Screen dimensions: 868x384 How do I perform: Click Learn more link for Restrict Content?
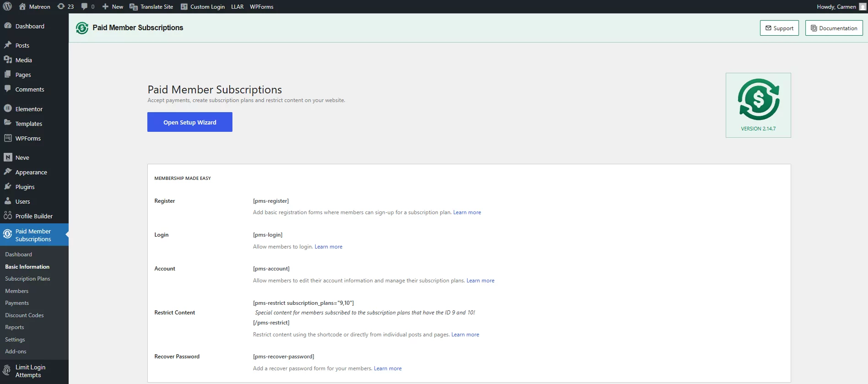tap(465, 335)
